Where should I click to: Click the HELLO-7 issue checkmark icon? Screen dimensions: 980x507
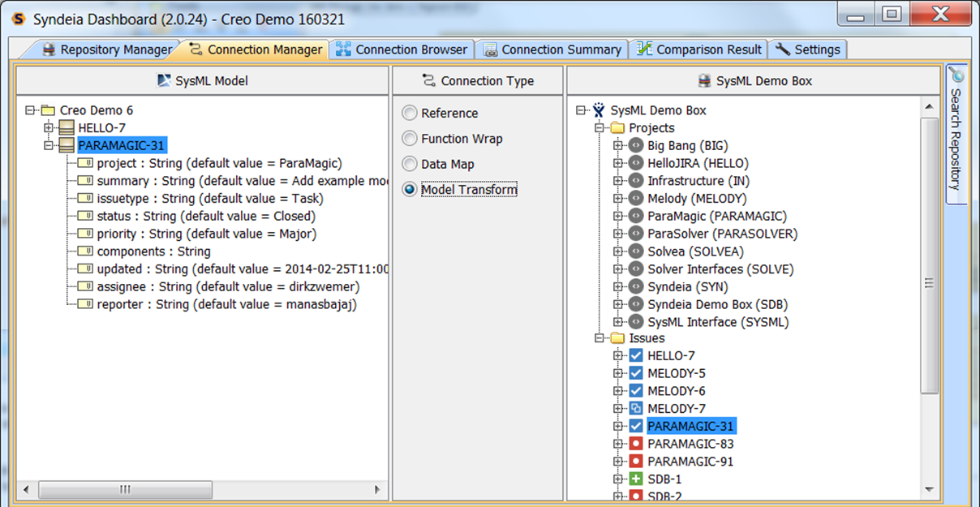(x=636, y=356)
